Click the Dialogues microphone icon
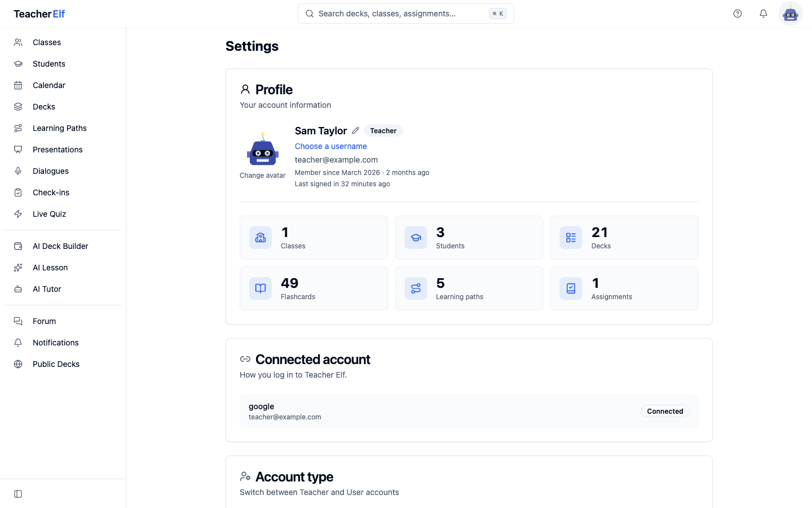This screenshot has width=812, height=508. (x=18, y=171)
